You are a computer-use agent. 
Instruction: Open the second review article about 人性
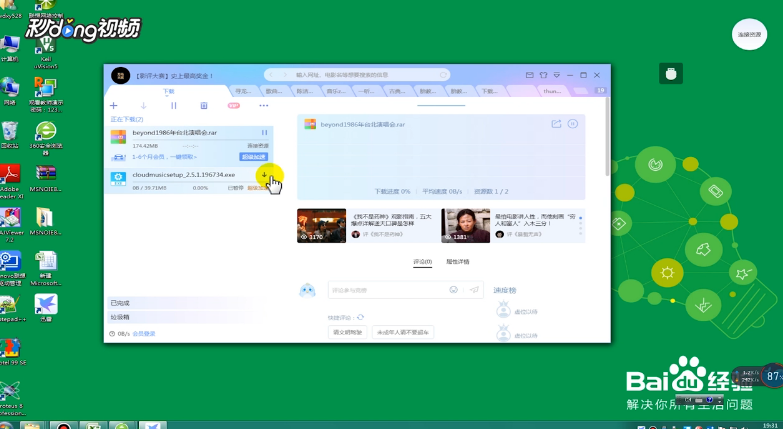click(x=535, y=220)
